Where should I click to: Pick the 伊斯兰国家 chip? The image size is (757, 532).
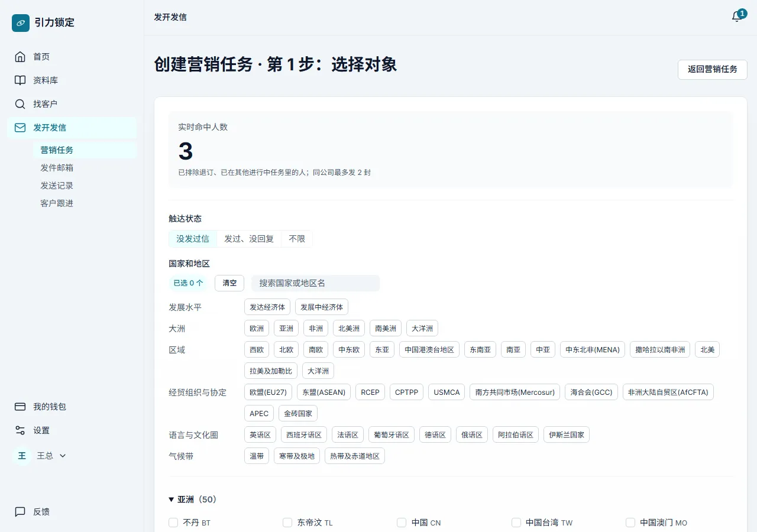567,435
